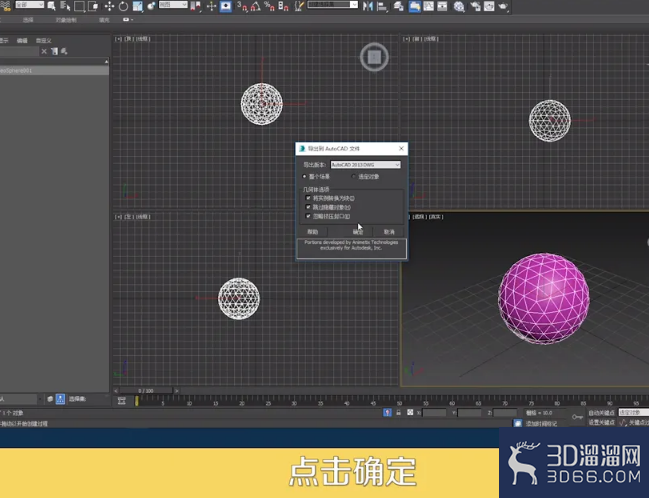Open the Material Editor icon
The height and width of the screenshot is (498, 649).
coord(459,6)
